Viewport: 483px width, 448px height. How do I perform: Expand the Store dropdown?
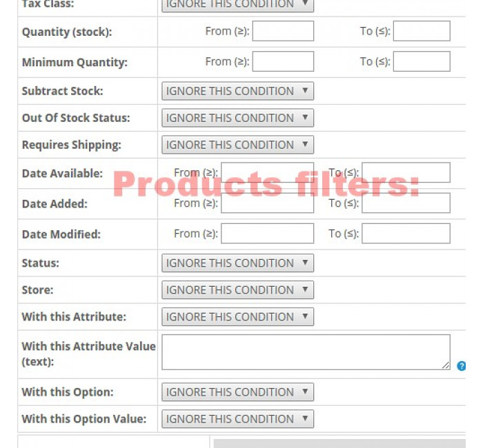(237, 289)
